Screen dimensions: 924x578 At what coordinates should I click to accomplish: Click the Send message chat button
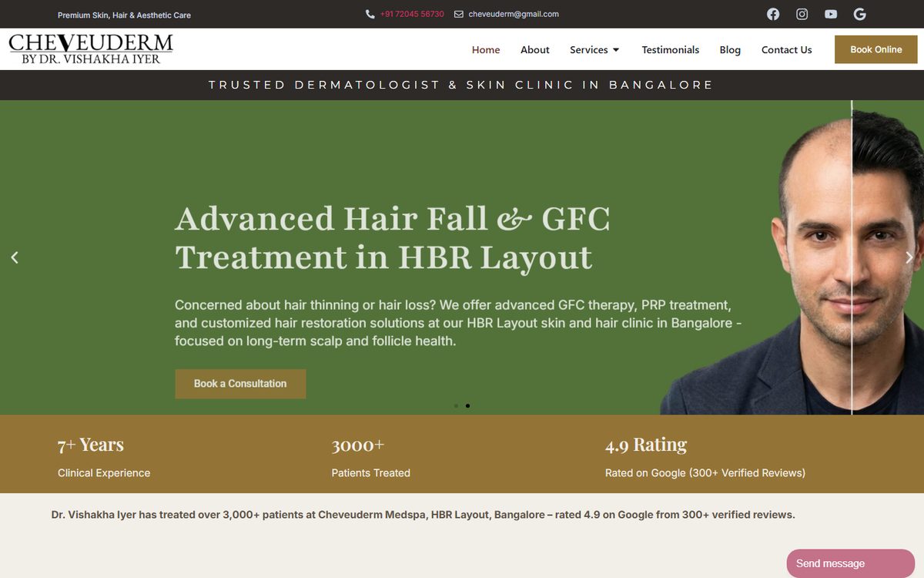click(x=850, y=563)
